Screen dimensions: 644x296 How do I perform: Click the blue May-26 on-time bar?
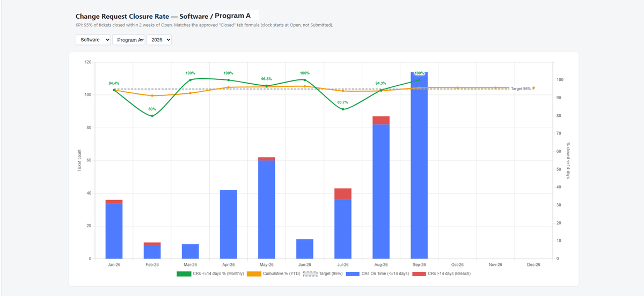pos(267,210)
